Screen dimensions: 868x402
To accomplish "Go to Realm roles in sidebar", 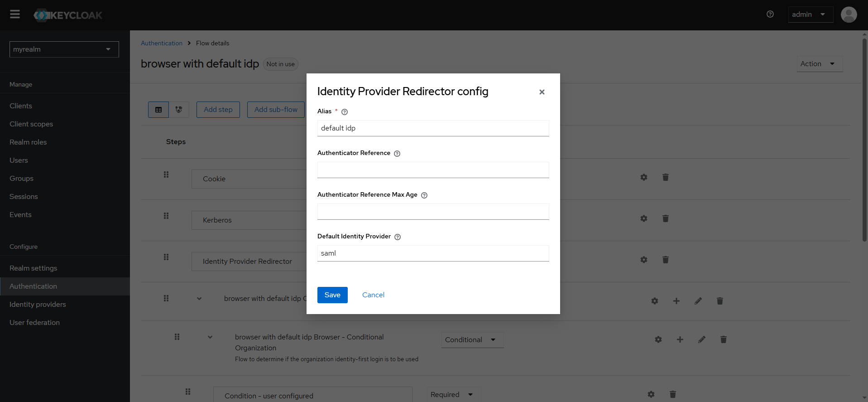I will pos(28,142).
